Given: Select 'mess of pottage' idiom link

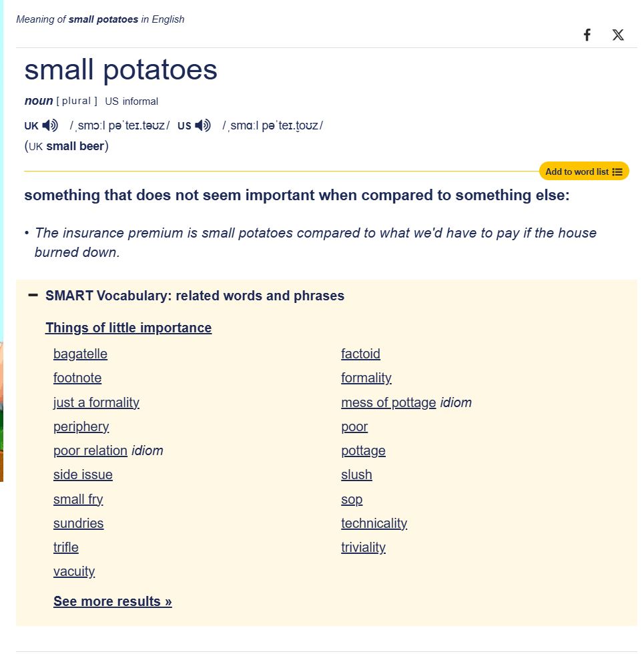Looking at the screenshot, I should [388, 402].
